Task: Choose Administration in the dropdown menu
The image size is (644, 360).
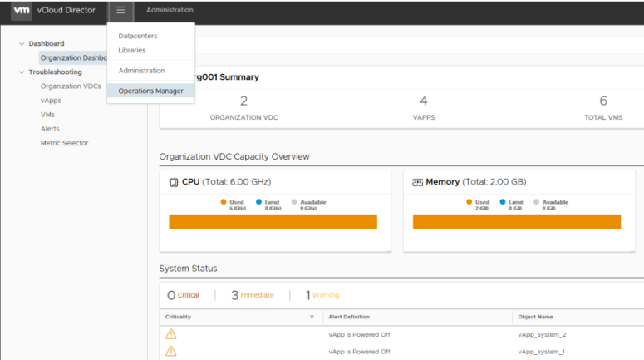Action: [x=141, y=71]
